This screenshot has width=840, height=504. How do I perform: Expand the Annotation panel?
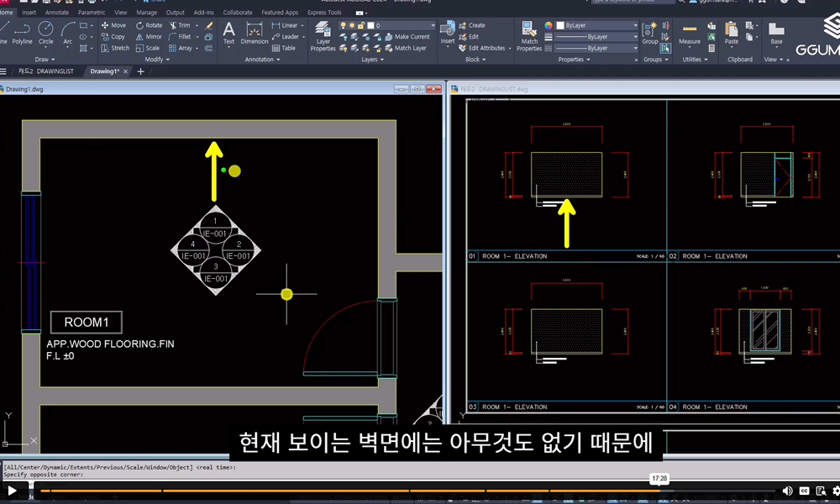(x=262, y=60)
